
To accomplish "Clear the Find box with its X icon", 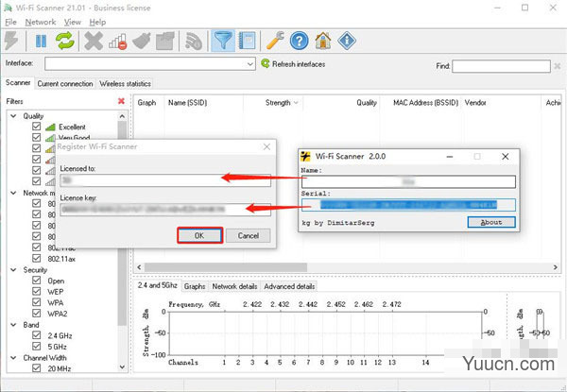I will click(x=558, y=66).
